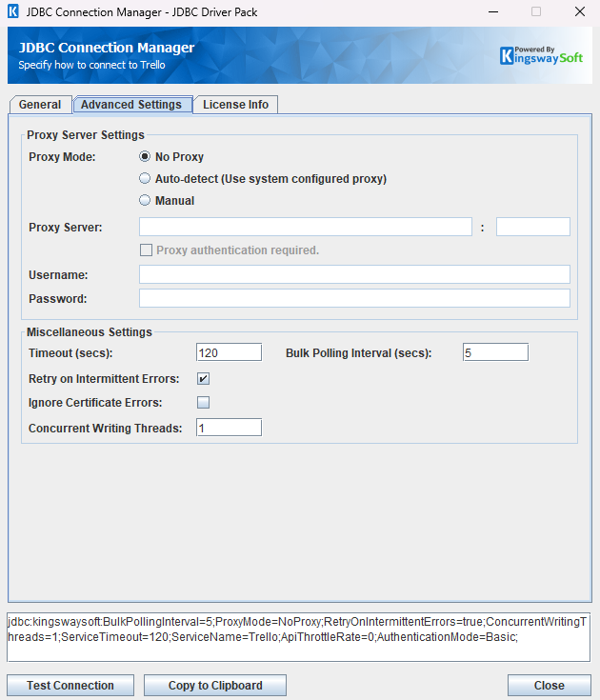Focus the proxy Password field
The image size is (600, 700).
(354, 298)
